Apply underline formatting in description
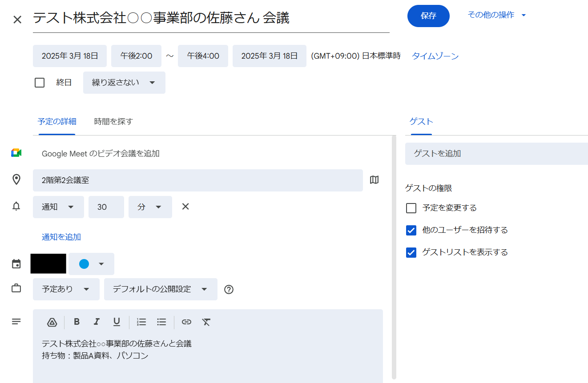The width and height of the screenshot is (588, 383). pyautogui.click(x=117, y=322)
